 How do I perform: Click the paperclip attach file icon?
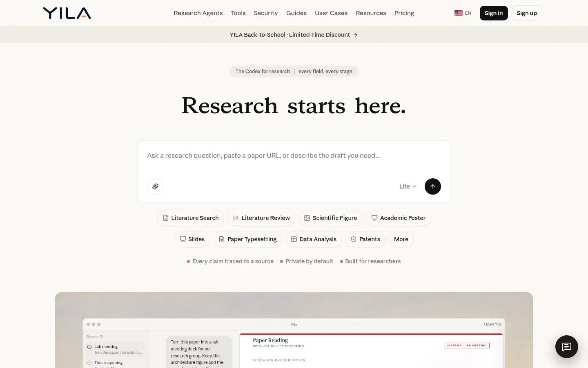(x=155, y=186)
